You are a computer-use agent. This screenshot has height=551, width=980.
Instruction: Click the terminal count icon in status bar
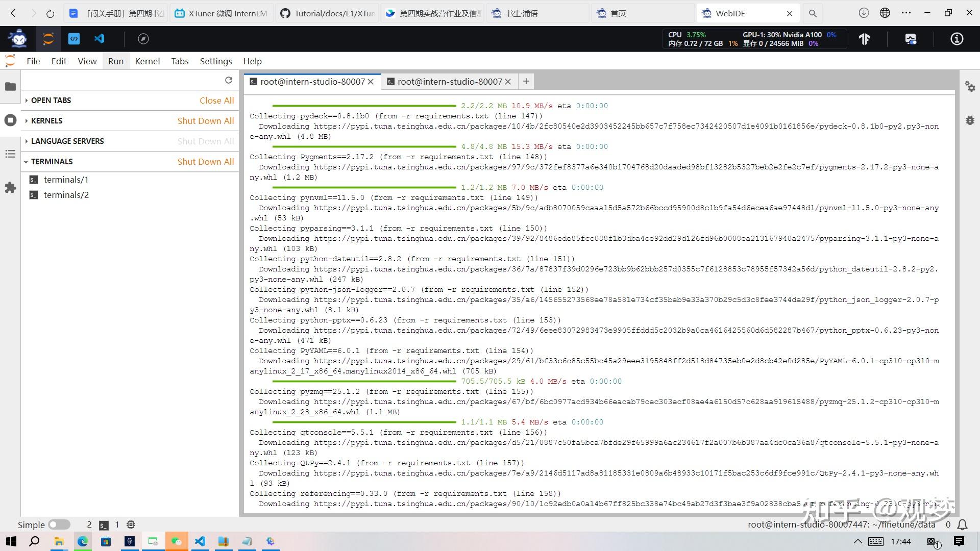(x=104, y=525)
